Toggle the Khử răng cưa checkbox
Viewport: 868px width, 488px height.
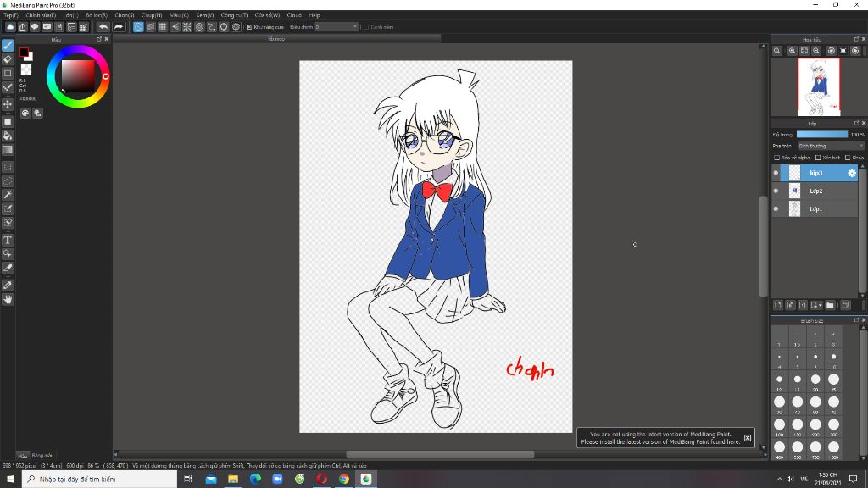[249, 27]
